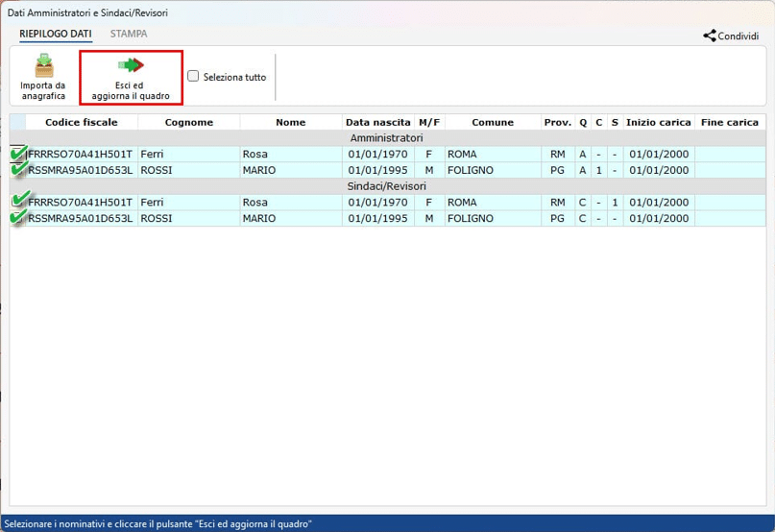Click RM province in Amministratori row
This screenshot has width=775, height=532.
point(558,154)
